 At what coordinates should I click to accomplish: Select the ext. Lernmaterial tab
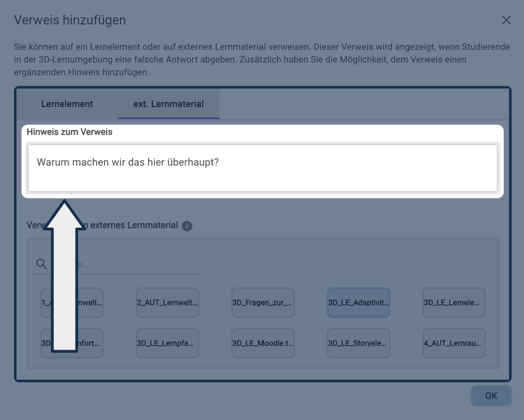point(169,104)
